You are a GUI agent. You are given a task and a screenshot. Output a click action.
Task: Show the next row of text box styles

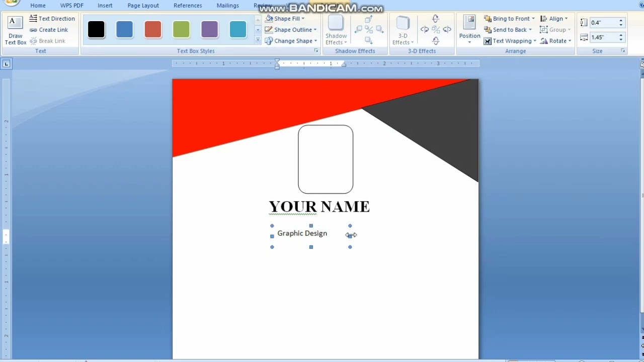(258, 30)
